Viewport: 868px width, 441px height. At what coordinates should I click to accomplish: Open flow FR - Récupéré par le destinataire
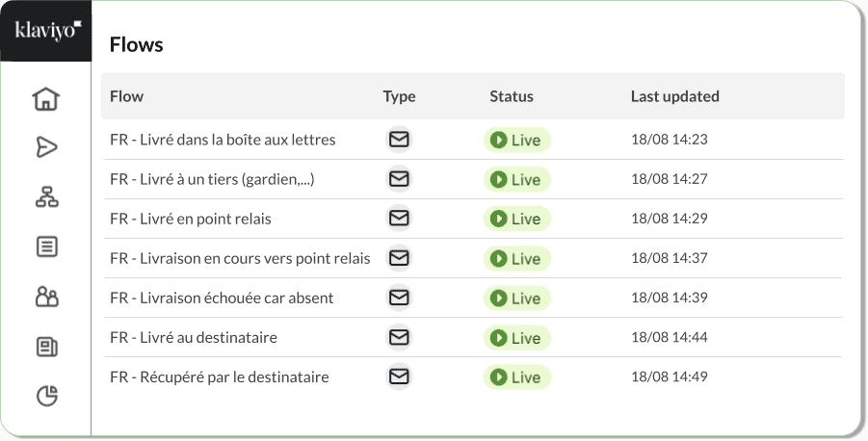pos(220,376)
